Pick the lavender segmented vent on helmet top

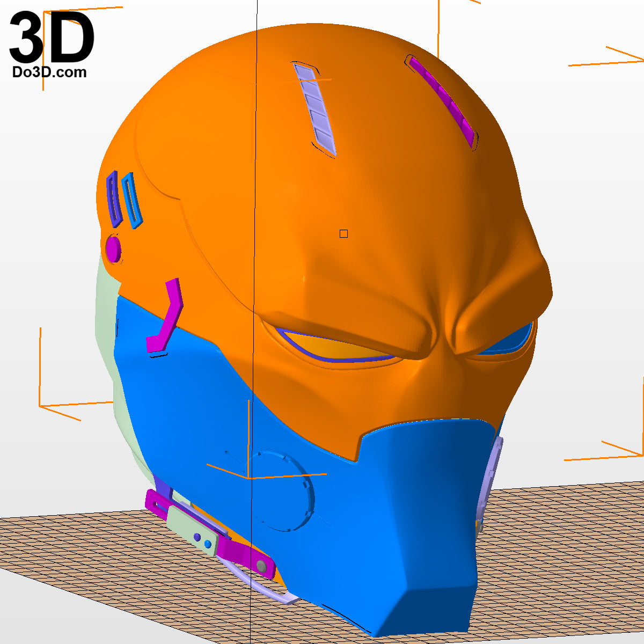(315, 109)
